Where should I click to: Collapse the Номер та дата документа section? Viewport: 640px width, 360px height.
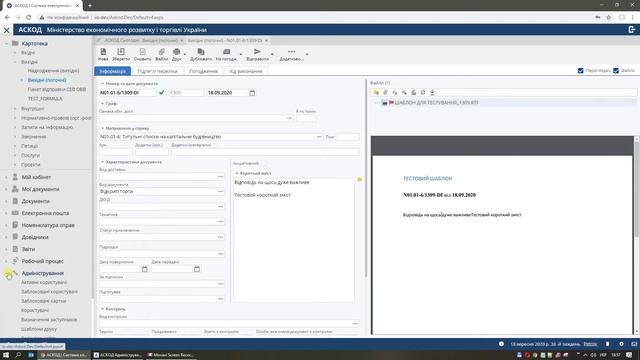pos(102,84)
